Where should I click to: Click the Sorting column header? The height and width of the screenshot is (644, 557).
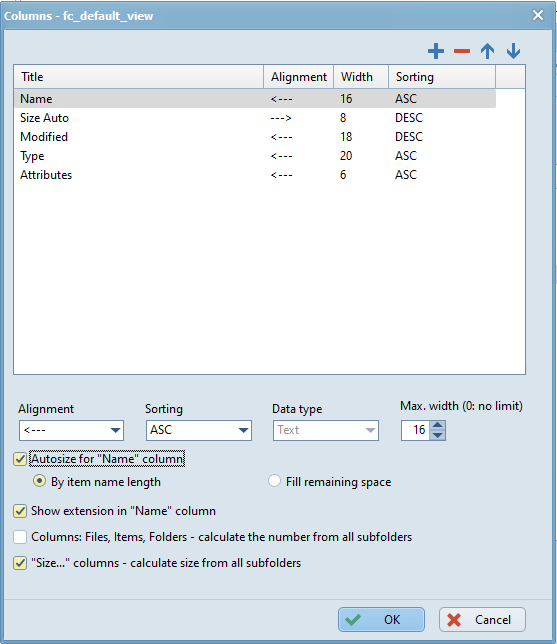442,77
